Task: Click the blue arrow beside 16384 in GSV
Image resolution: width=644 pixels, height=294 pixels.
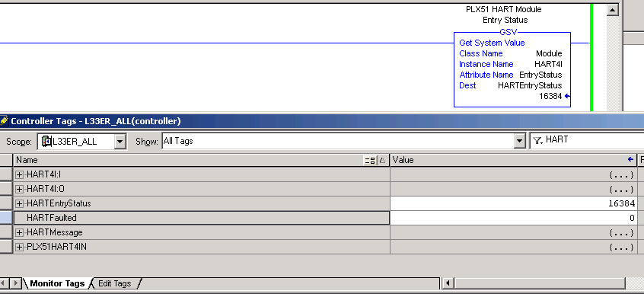Action: pos(567,96)
